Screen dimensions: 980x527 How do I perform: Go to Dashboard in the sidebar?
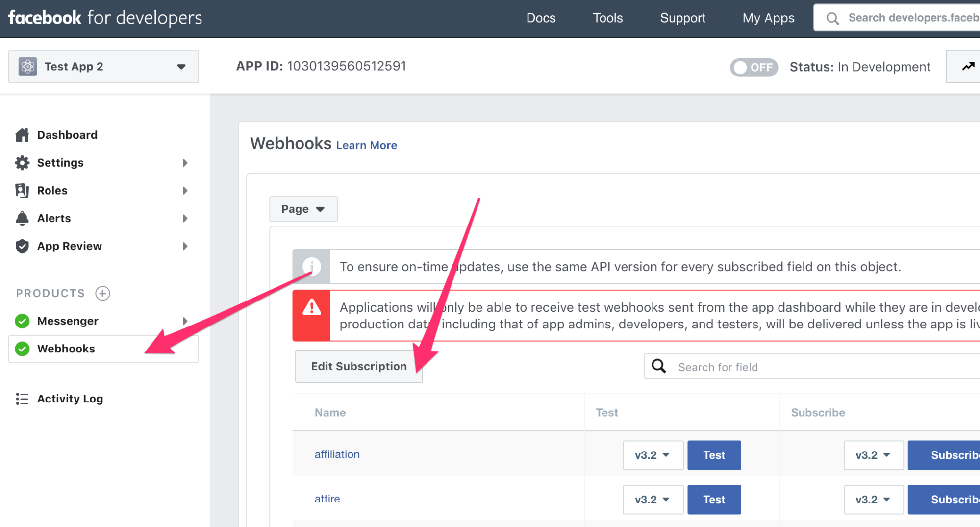tap(67, 135)
